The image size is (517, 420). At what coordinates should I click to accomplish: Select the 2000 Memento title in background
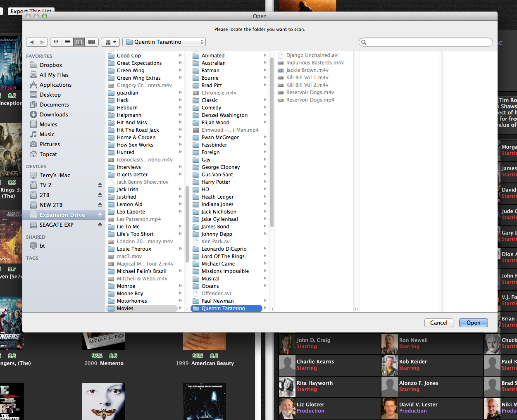click(104, 363)
